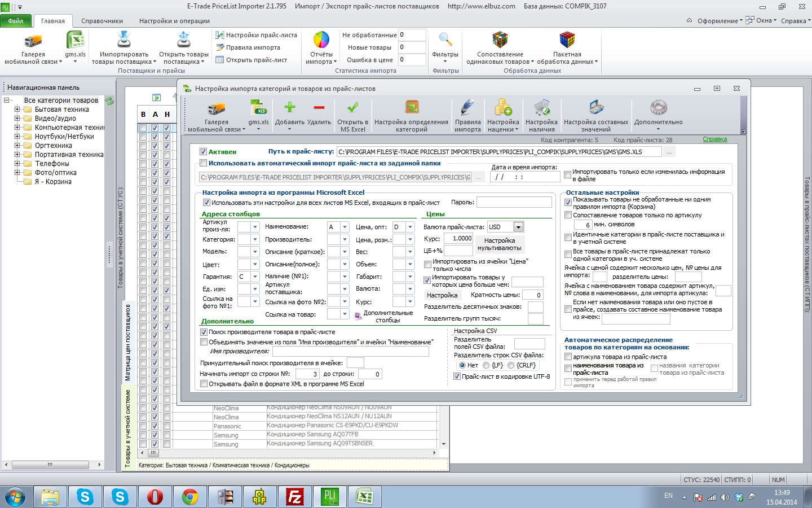This screenshot has height=508, width=812.
Task: Open markup settings coins icon
Action: 503,107
